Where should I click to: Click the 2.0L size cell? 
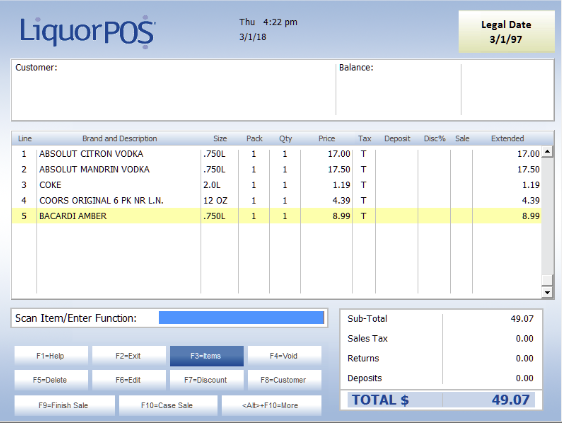pyautogui.click(x=212, y=185)
